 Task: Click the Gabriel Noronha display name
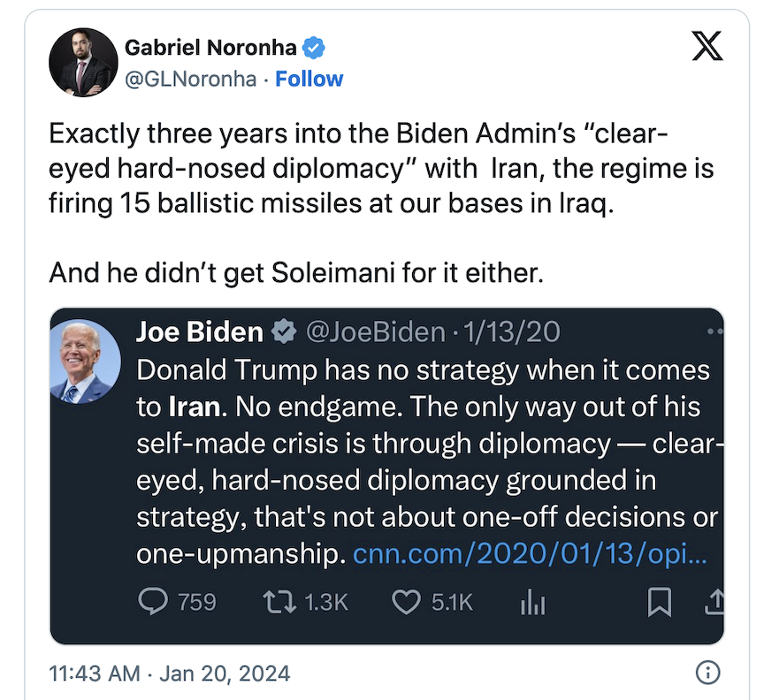[210, 47]
